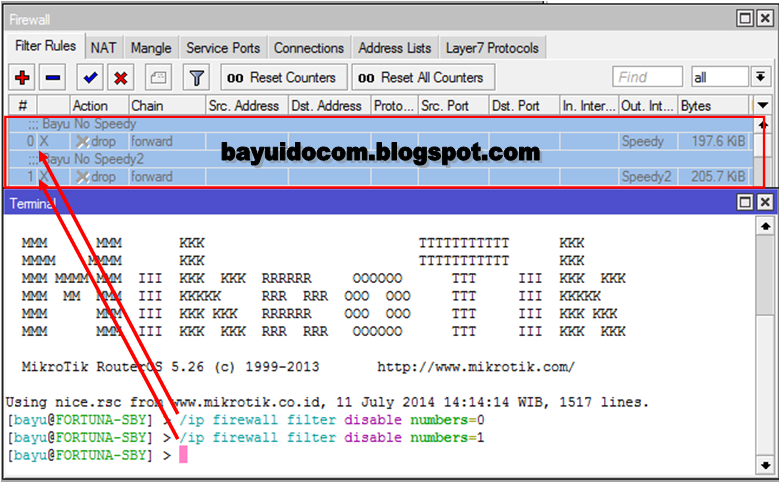Sort by Src. Port column header
The image size is (779, 482).
pyautogui.click(x=454, y=106)
